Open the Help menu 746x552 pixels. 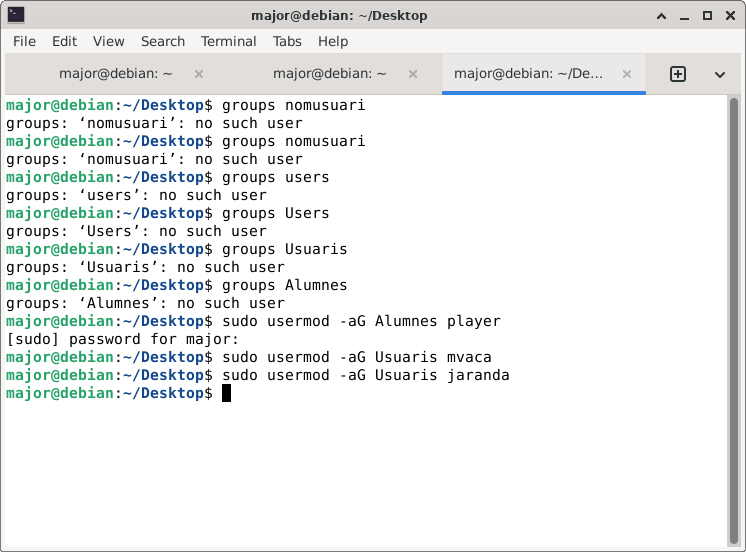pyautogui.click(x=333, y=41)
